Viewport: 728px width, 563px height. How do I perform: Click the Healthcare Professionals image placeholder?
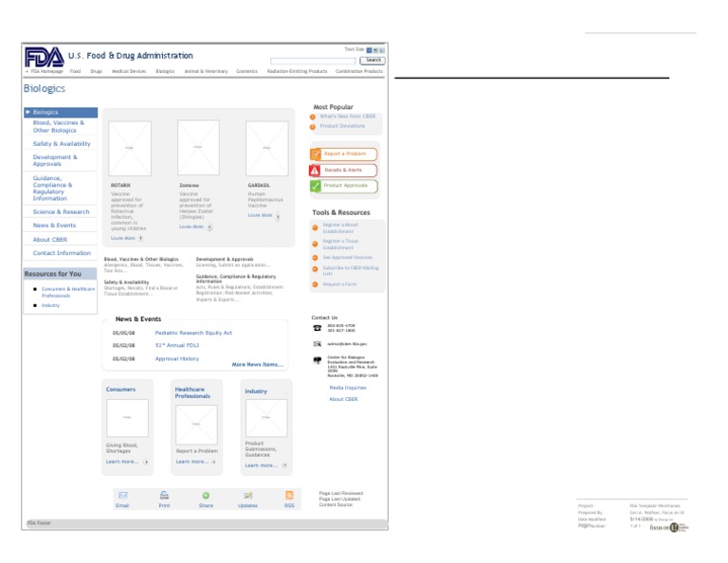pyautogui.click(x=196, y=425)
